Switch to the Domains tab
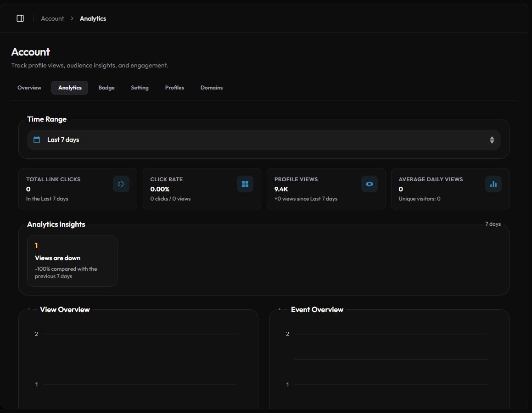The height and width of the screenshot is (413, 532). [x=211, y=88]
